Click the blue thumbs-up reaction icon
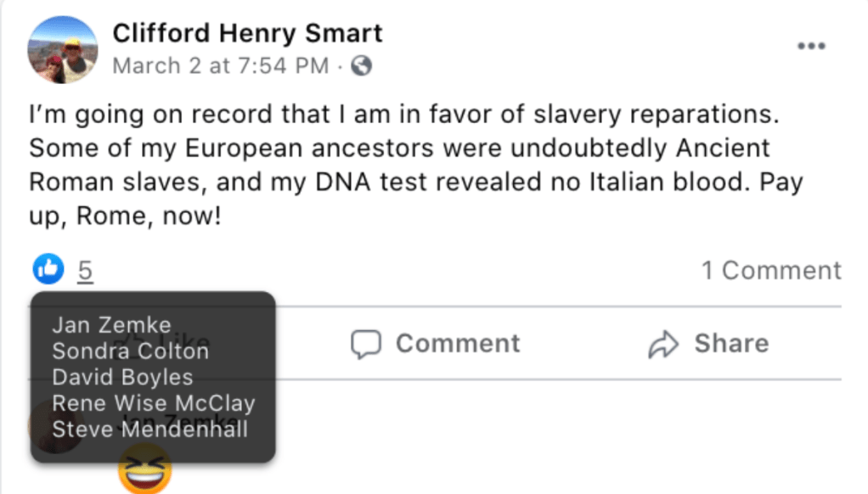The height and width of the screenshot is (494, 868). click(48, 270)
